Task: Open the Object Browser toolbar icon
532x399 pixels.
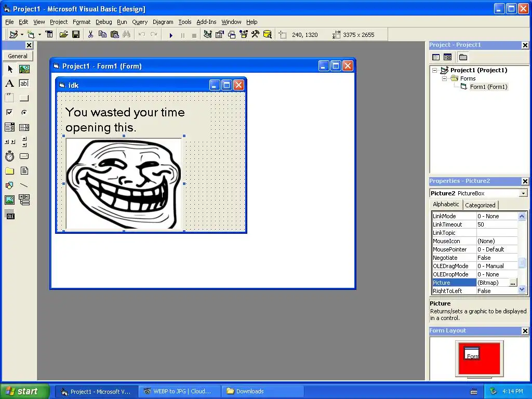Action: pos(244,35)
